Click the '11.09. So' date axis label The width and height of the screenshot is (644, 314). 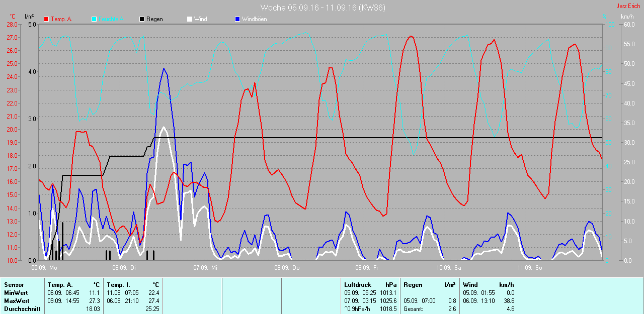pyautogui.click(x=530, y=268)
